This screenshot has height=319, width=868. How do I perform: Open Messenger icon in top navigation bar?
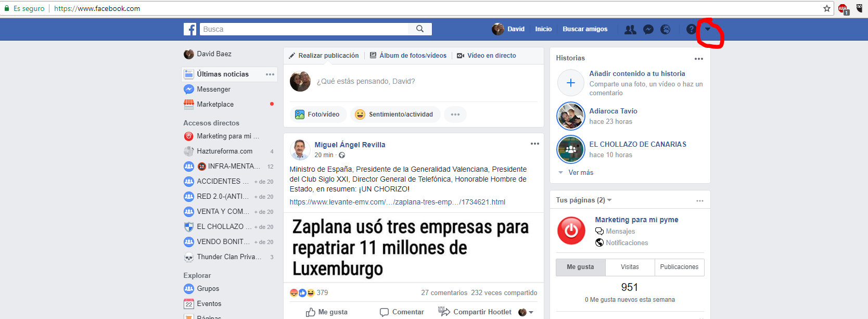[648, 30]
